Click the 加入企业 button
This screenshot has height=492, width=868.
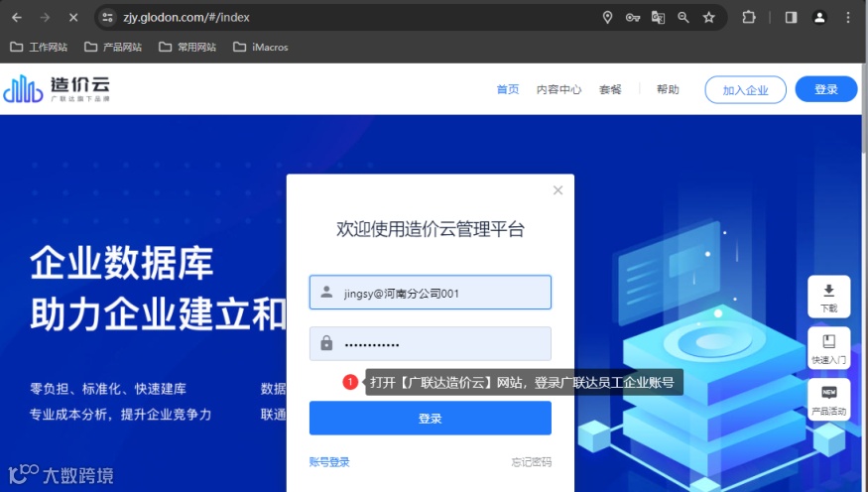click(745, 89)
